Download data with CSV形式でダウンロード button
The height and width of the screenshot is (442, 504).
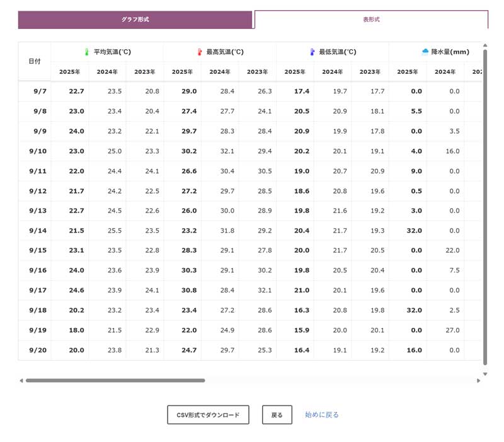pos(208,415)
